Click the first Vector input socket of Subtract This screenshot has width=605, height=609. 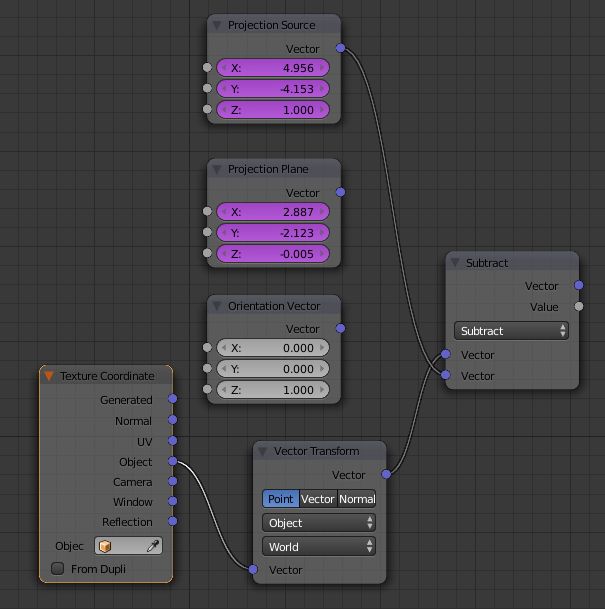point(445,354)
